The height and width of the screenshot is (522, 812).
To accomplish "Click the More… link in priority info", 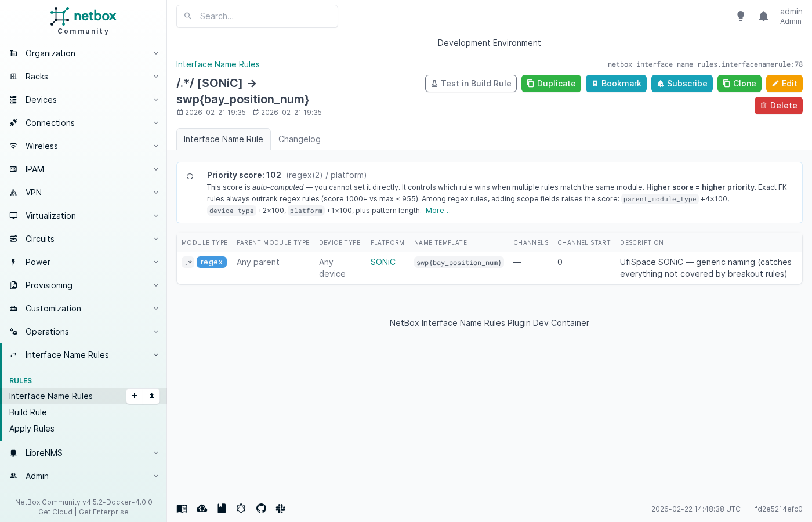I will click(x=438, y=211).
